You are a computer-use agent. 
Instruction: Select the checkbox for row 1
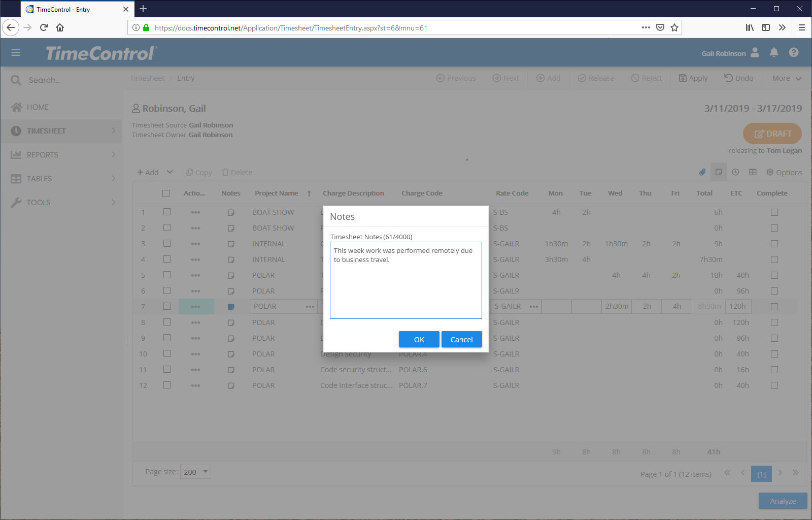pos(166,212)
